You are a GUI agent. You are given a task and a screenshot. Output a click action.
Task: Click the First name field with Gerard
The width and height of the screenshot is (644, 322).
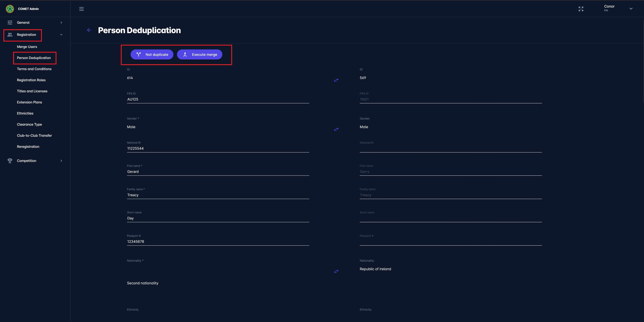(x=218, y=172)
